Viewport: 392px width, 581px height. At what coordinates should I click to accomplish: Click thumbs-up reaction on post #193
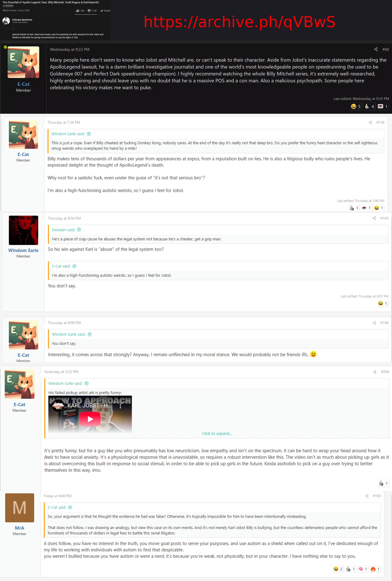(351, 569)
